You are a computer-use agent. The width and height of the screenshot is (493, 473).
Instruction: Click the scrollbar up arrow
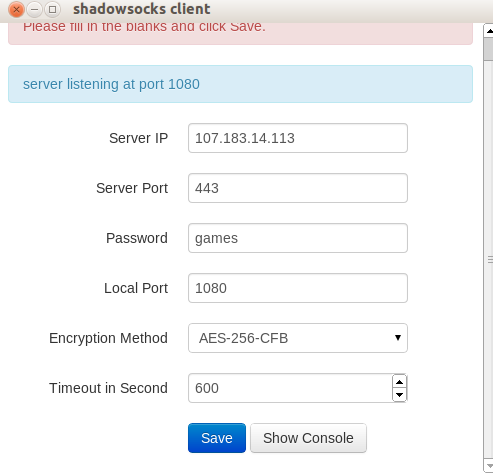click(x=489, y=31)
